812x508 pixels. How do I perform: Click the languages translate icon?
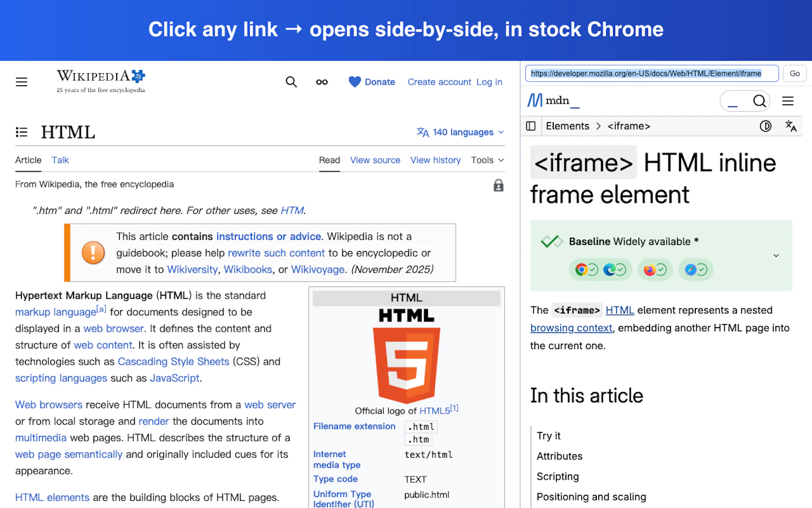[423, 132]
